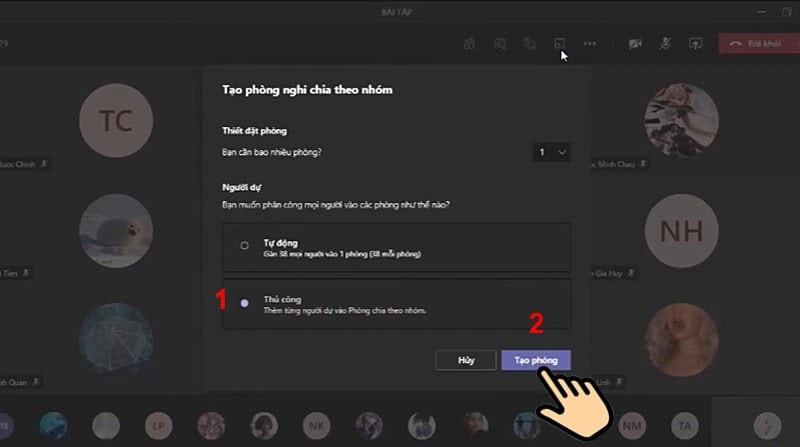Open the breakout rooms icon

(x=559, y=44)
